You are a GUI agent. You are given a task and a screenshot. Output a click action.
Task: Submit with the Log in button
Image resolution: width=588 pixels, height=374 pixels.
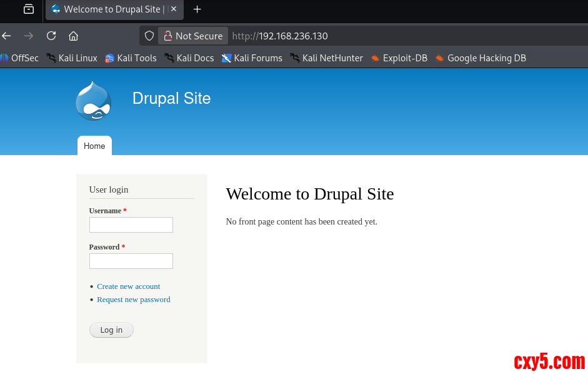[x=111, y=330]
